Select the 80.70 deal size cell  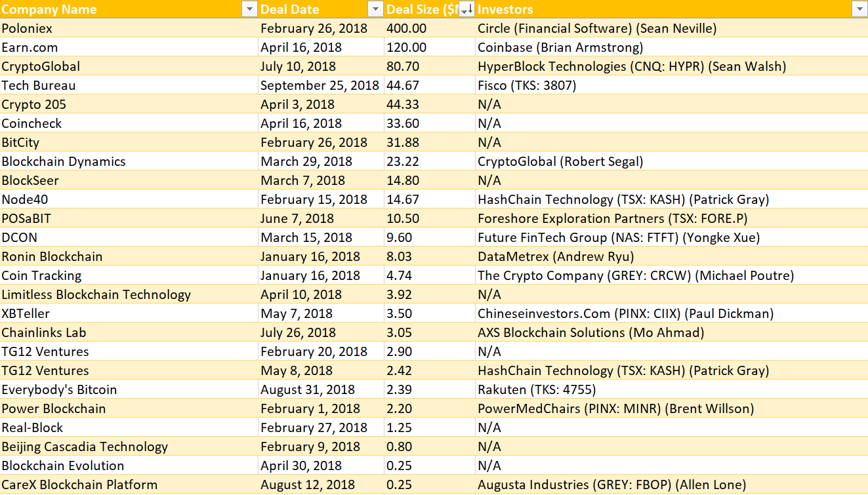pyautogui.click(x=430, y=66)
